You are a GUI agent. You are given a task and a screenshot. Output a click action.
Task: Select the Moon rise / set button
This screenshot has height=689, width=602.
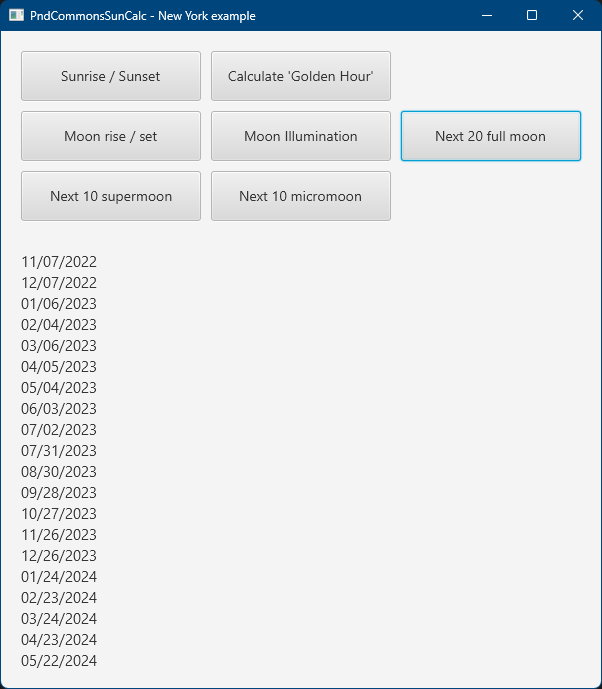pyautogui.click(x=110, y=136)
